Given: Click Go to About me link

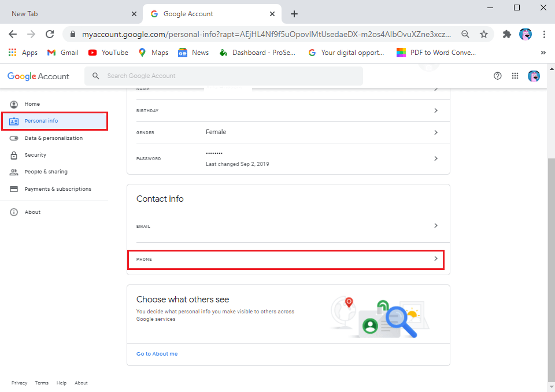Looking at the screenshot, I should coord(157,354).
